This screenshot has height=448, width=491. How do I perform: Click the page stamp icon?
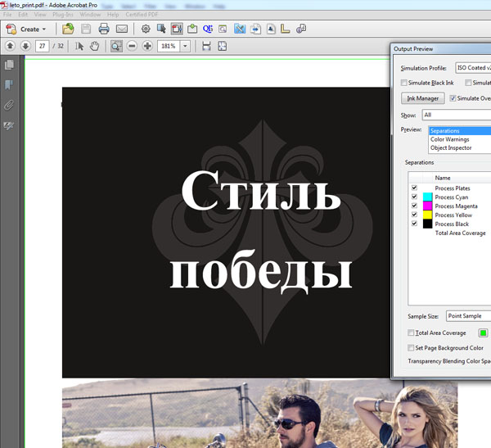point(271,29)
